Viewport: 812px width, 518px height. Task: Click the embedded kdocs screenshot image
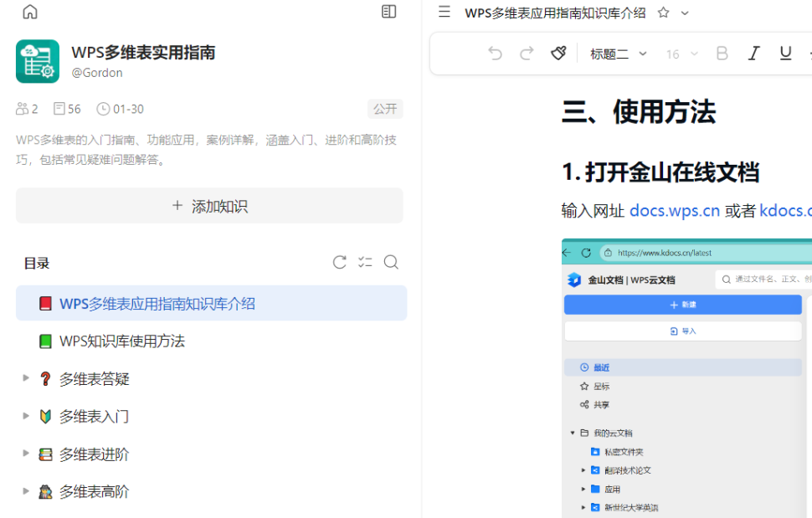click(x=686, y=378)
